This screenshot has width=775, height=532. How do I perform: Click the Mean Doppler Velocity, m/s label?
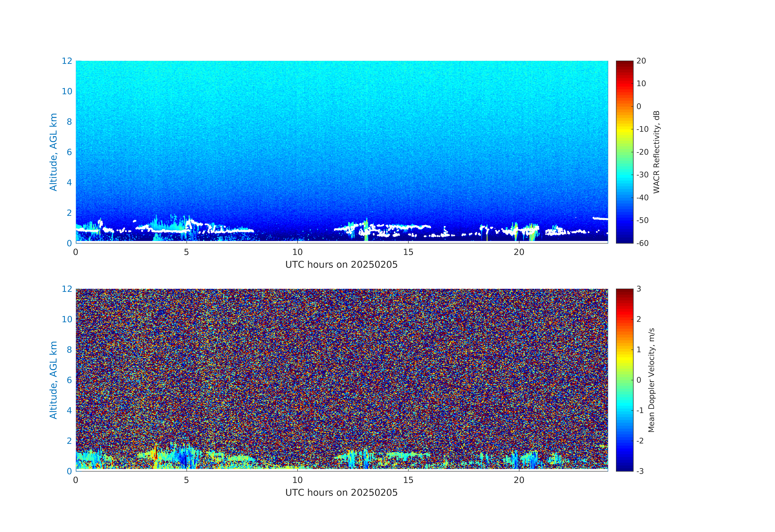[651, 380]
